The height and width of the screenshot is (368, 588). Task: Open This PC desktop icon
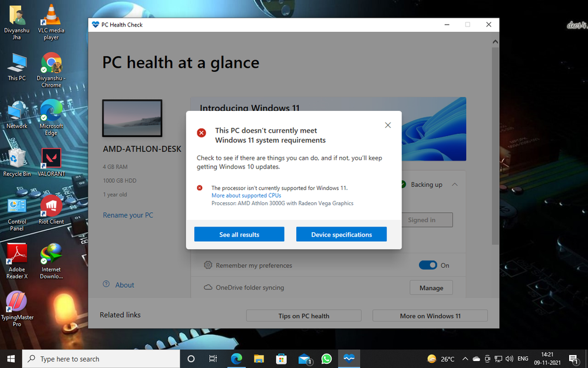click(16, 68)
